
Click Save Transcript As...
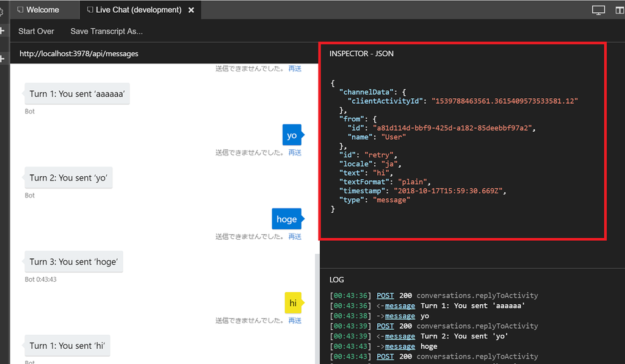(x=106, y=31)
